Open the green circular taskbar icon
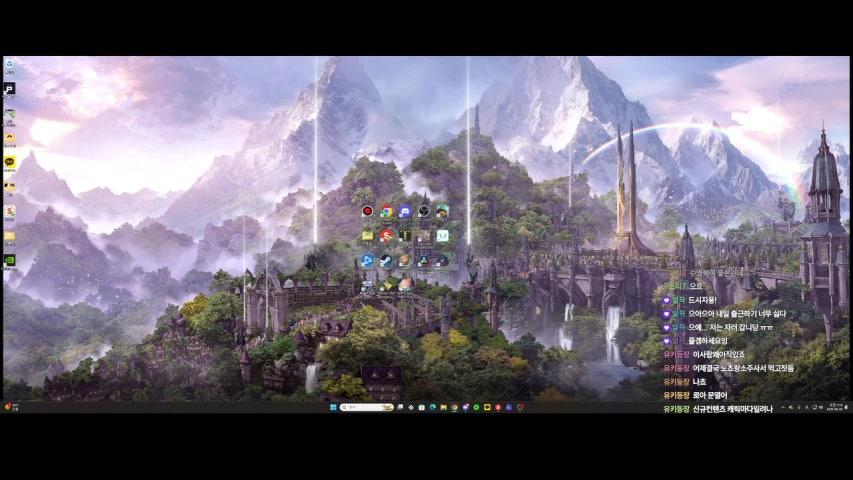 pos(476,407)
